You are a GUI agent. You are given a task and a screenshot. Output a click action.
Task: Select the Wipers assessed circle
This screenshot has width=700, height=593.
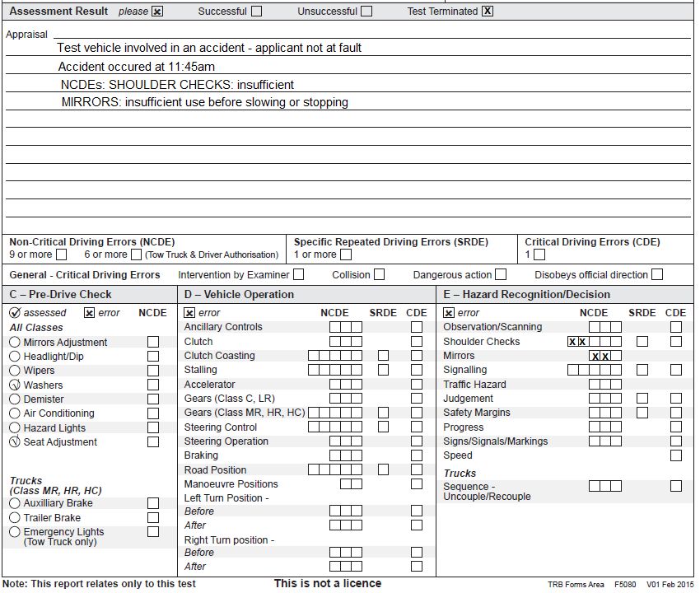coord(15,370)
